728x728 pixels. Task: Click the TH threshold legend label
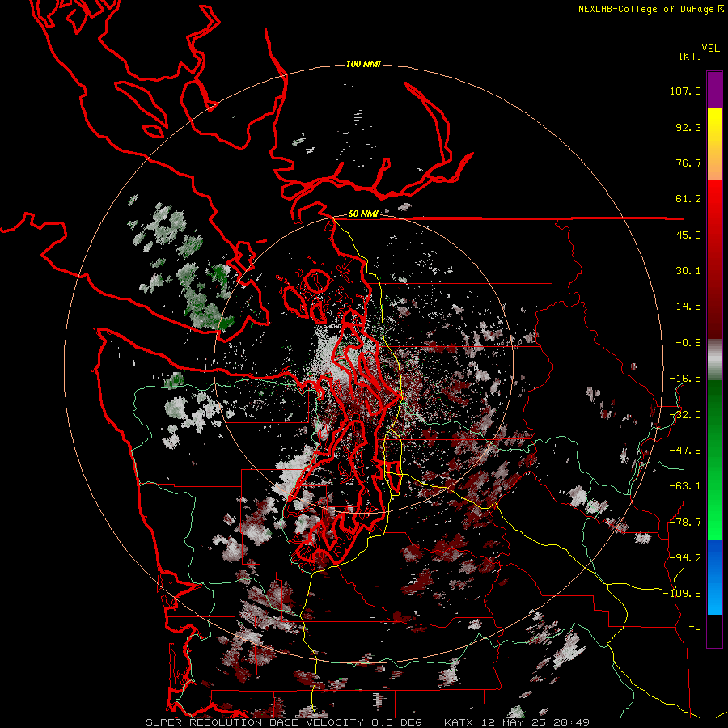[695, 629]
